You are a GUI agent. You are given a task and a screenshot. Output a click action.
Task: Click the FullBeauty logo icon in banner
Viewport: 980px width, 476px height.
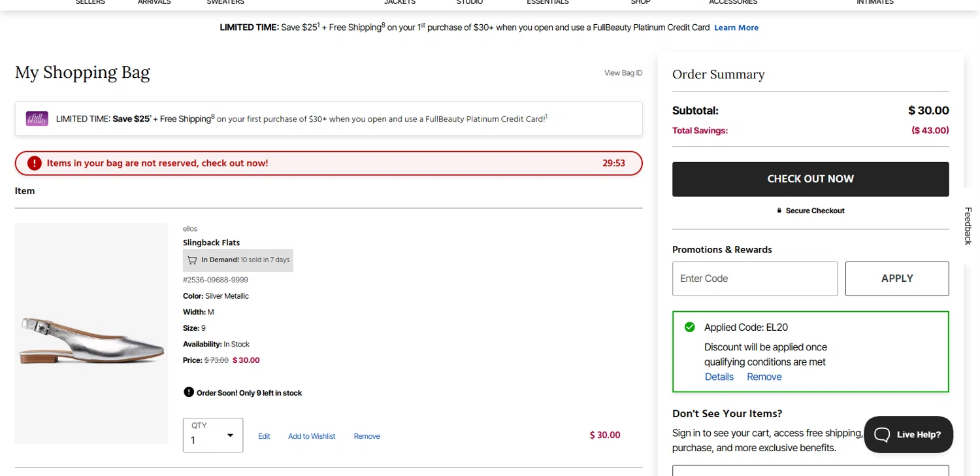coord(37,119)
